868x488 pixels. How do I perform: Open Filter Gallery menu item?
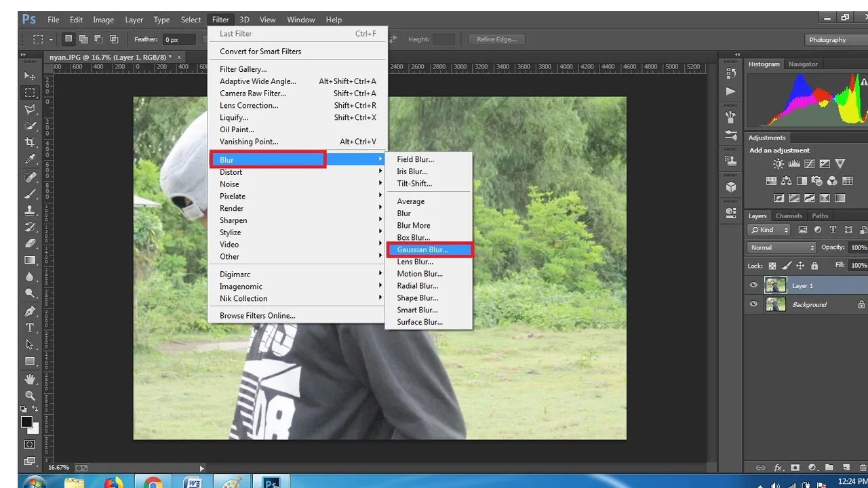[297, 69]
